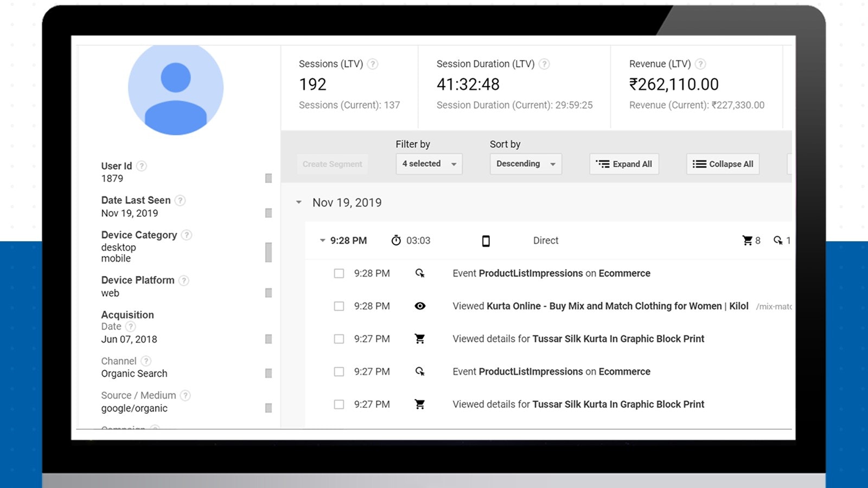868x488 pixels.
Task: Open the 4 selected filter dropdown
Action: (x=429, y=164)
